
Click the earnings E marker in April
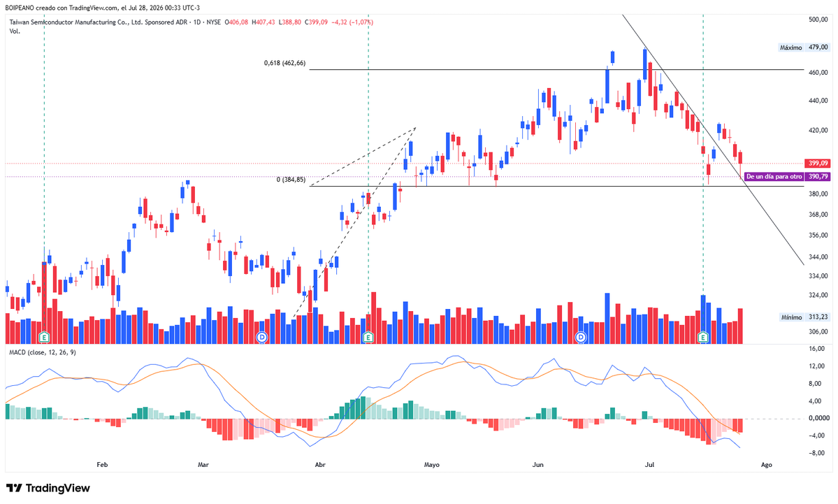pyautogui.click(x=368, y=337)
